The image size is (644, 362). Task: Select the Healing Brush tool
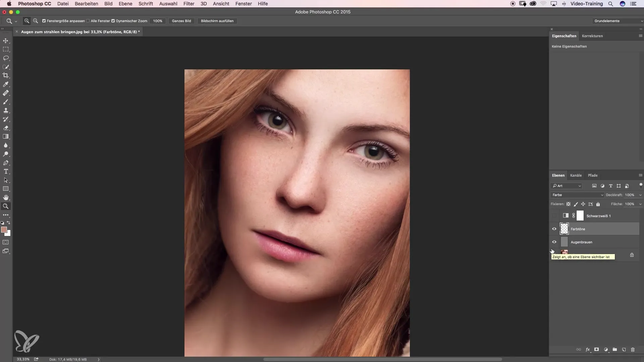[x=6, y=93]
